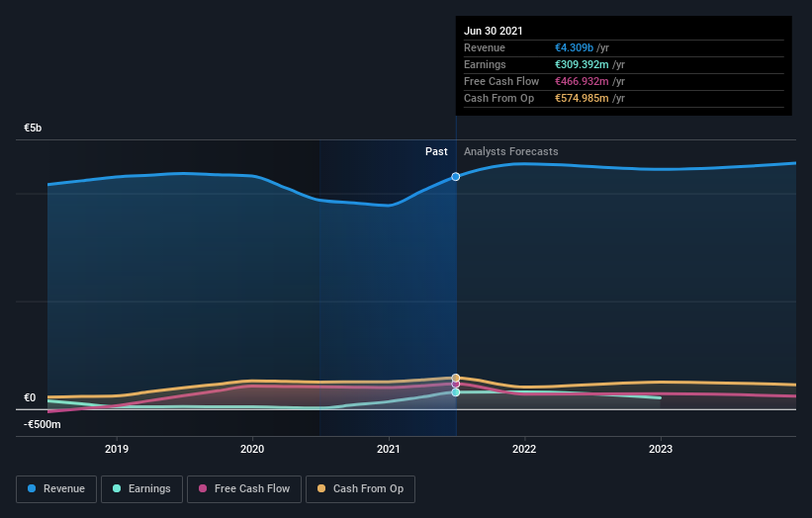Click the €0 y-axis label
Screen dimensions: 812x518
[x=30, y=398]
